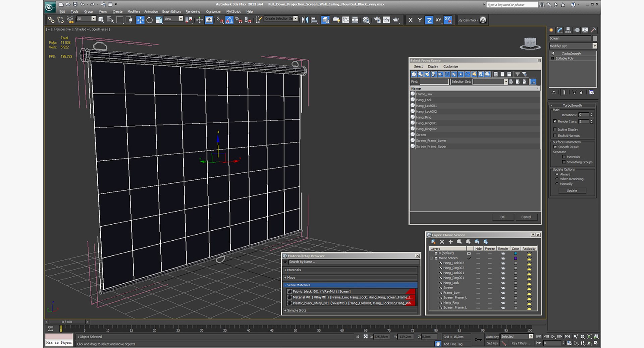Click OK in Select From Scene dialog
The image size is (644, 348).
click(502, 217)
